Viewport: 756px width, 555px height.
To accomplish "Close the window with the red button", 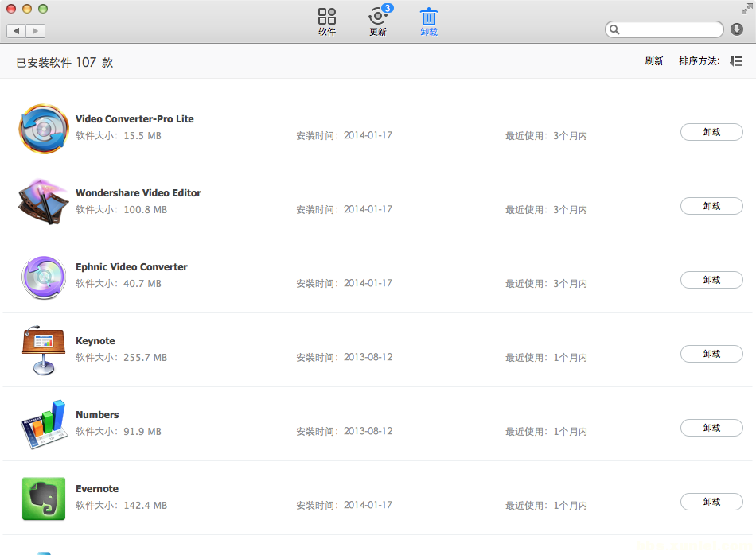I will tap(11, 9).
